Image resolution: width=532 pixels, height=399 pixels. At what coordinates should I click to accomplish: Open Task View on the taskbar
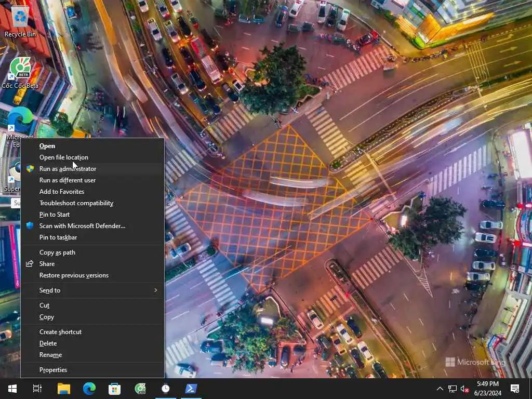pos(37,389)
